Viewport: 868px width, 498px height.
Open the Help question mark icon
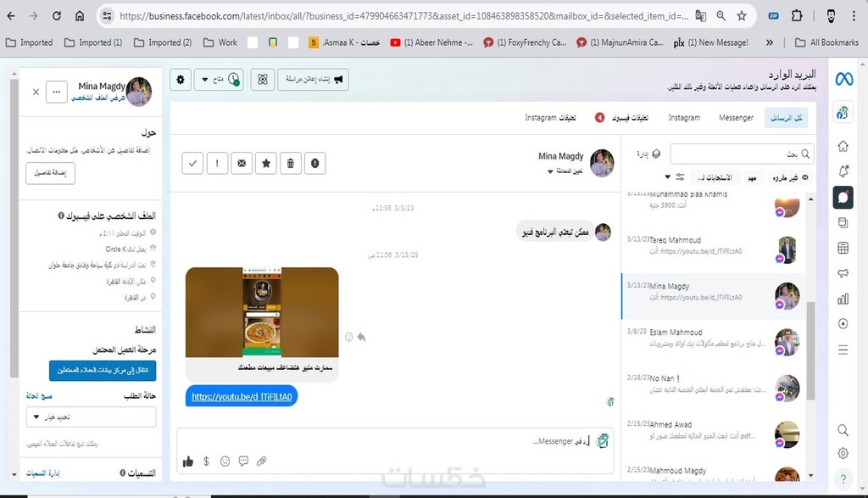843,479
